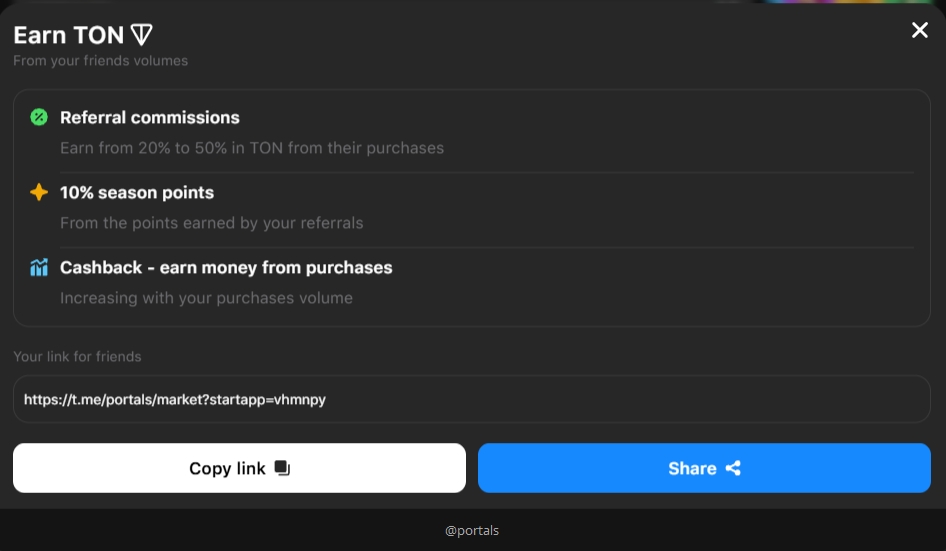946x551 pixels.
Task: Click 'From the points earned' description text
Action: (x=211, y=223)
